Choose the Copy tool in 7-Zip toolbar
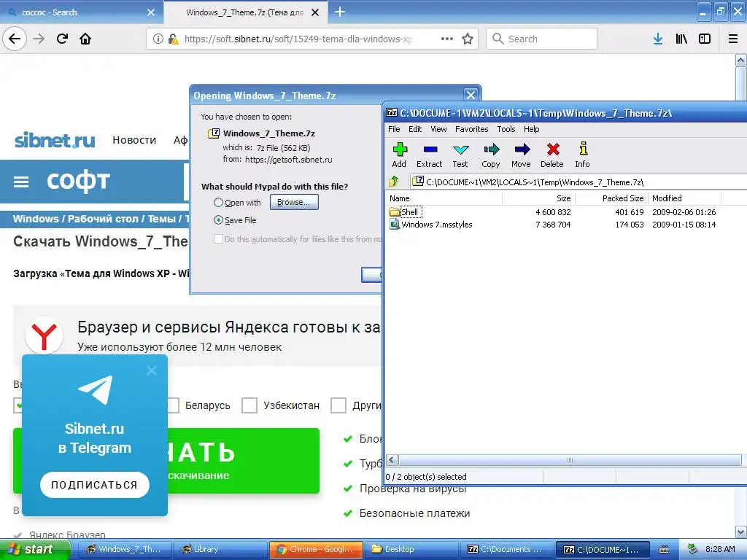 [x=491, y=155]
